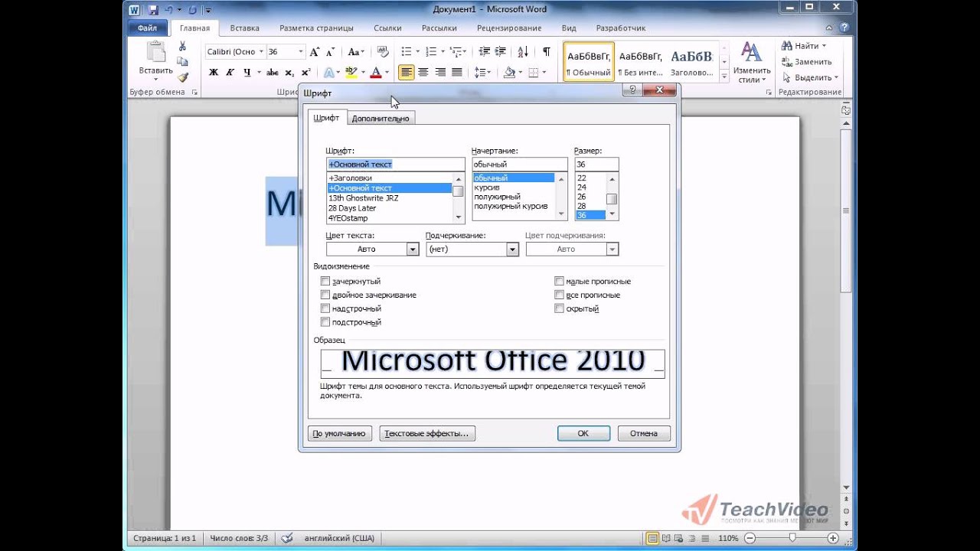Toggle underline Ч formatting
The height and width of the screenshot is (551, 980).
pyautogui.click(x=247, y=73)
